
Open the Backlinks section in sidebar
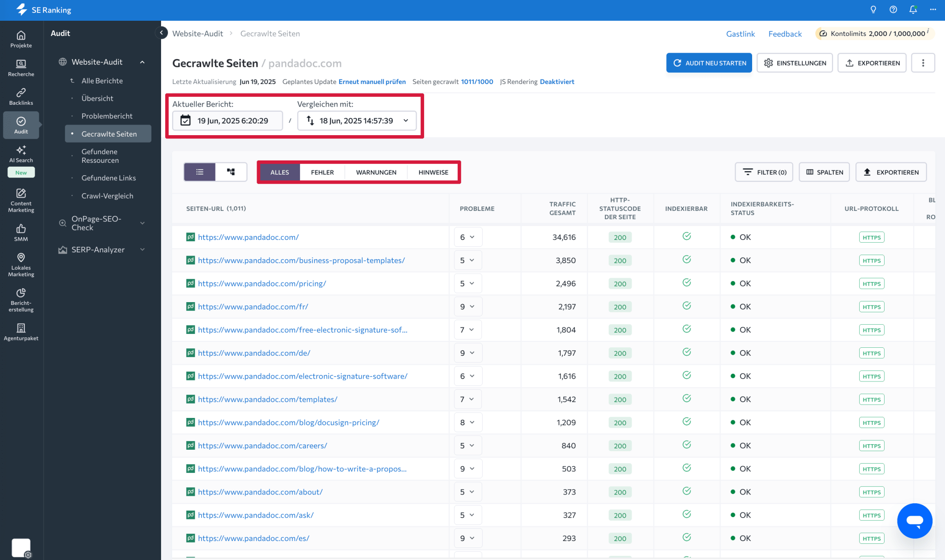pos(21,97)
